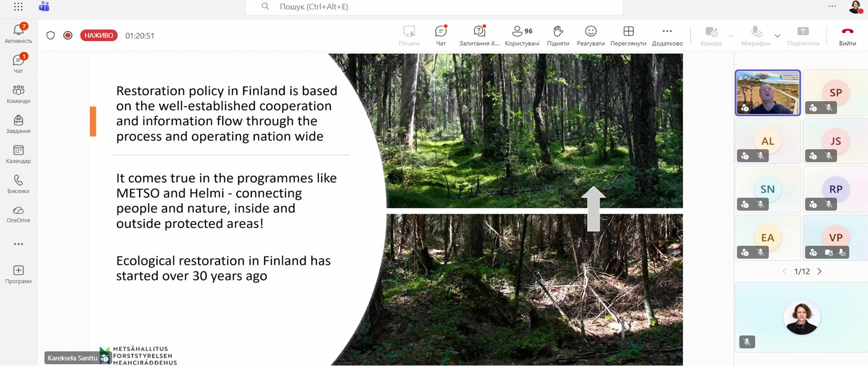Viewport: 868px width, 366px height.
Task: Open the Calendar (Календар) app
Action: click(x=19, y=154)
